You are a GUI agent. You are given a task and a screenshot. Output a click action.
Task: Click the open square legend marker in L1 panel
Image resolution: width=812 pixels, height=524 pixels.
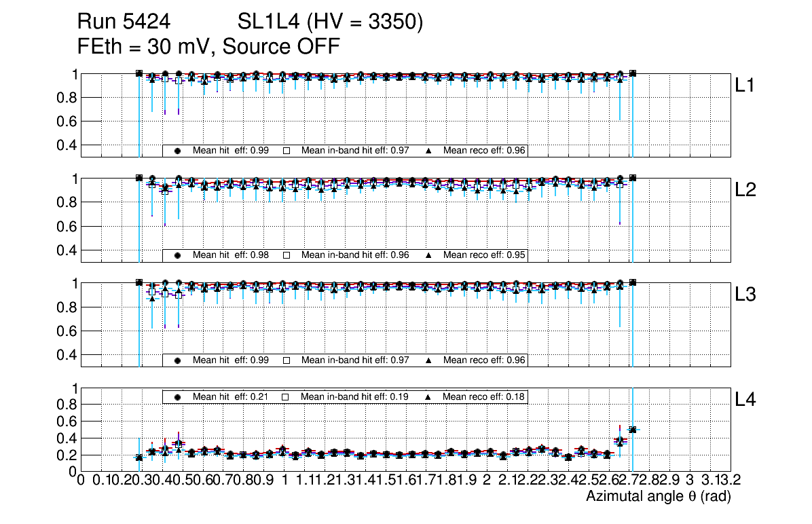[x=287, y=151]
